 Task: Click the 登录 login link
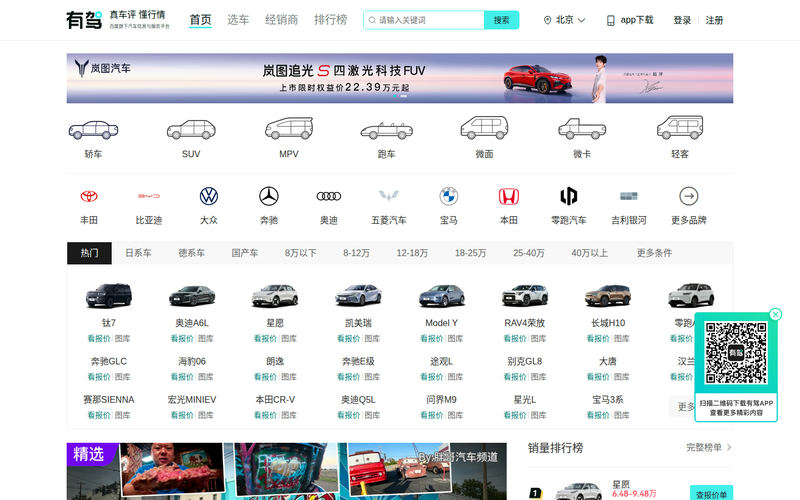(x=682, y=20)
